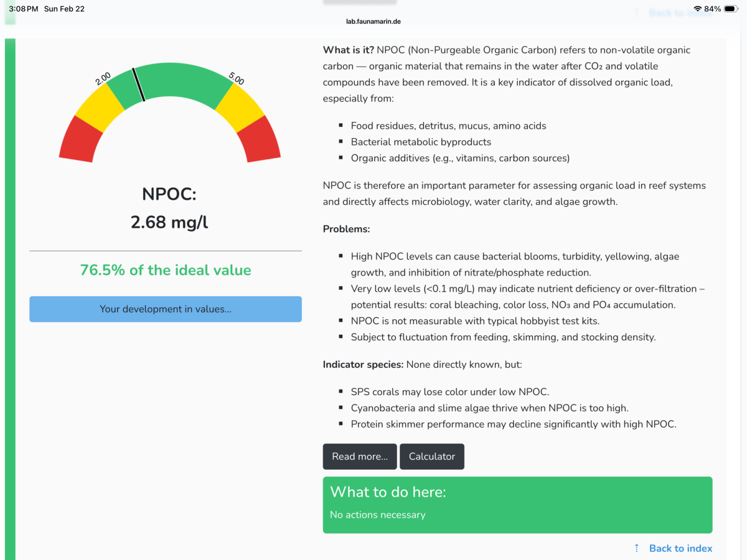Tap the clock time in status bar
The height and width of the screenshot is (560, 747).
click(24, 9)
